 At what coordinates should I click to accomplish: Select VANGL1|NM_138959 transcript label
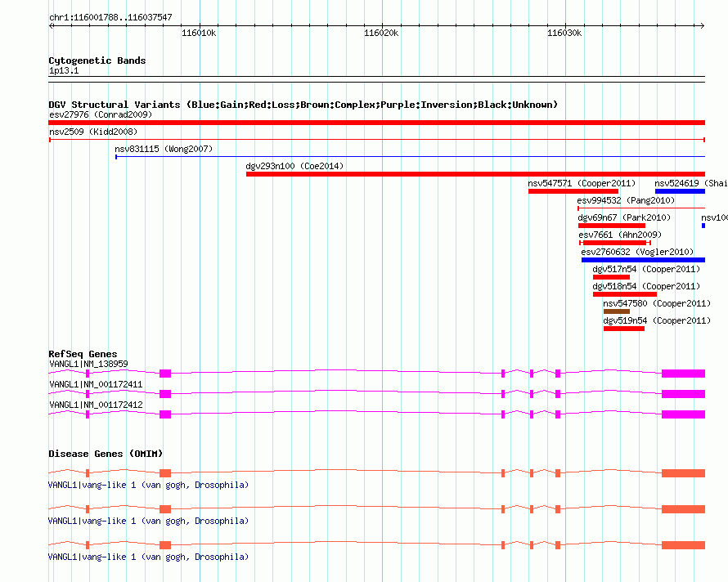tap(88, 364)
